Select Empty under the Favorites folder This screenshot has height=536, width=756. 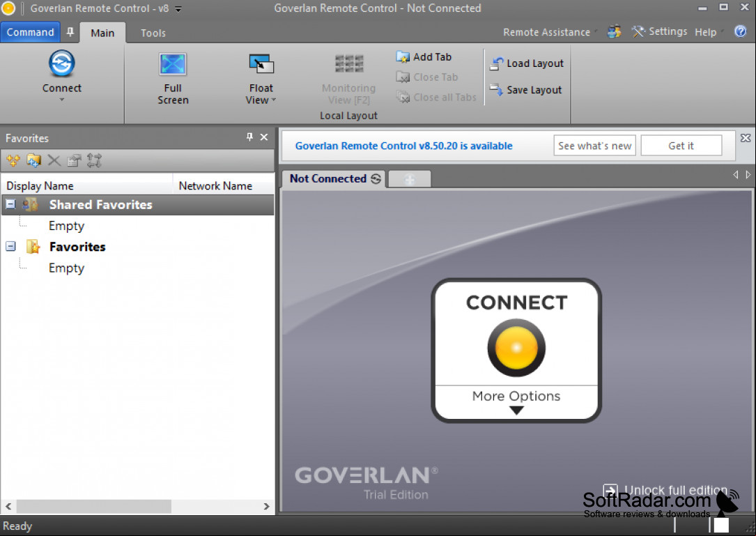click(x=66, y=268)
